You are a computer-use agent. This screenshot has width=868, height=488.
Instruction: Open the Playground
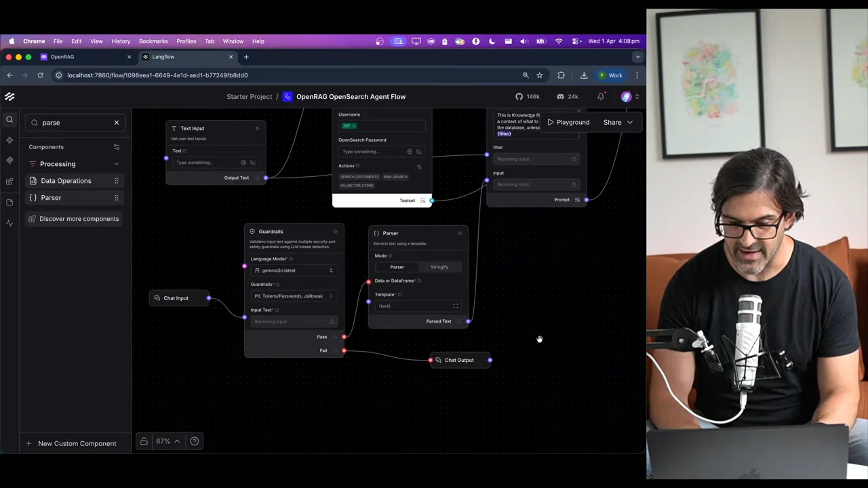pyautogui.click(x=568, y=123)
